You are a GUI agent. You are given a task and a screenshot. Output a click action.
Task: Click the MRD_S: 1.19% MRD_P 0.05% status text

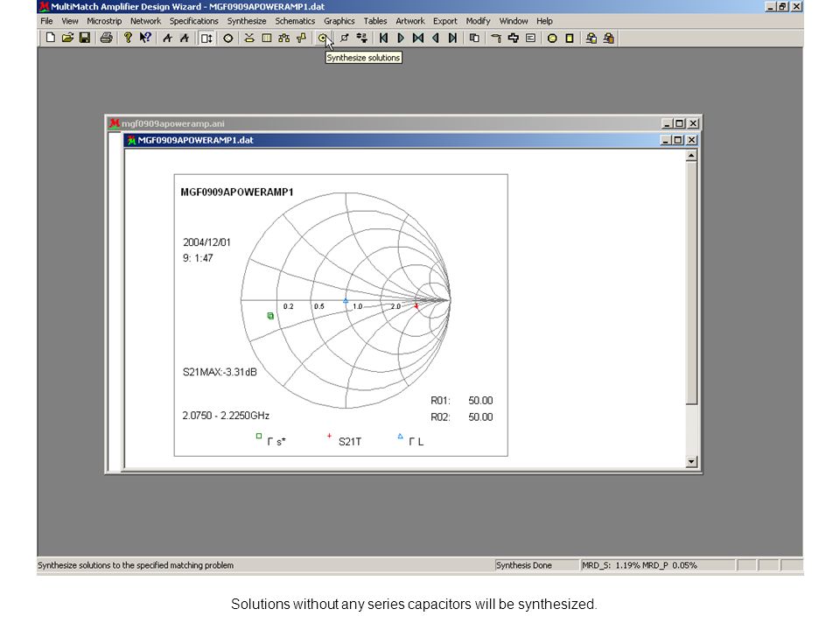click(x=639, y=565)
